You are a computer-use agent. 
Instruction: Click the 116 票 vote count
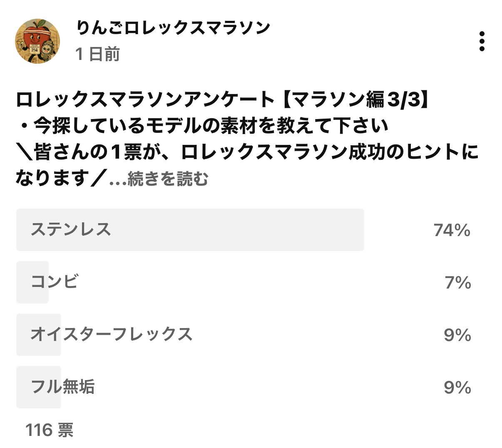click(x=50, y=430)
